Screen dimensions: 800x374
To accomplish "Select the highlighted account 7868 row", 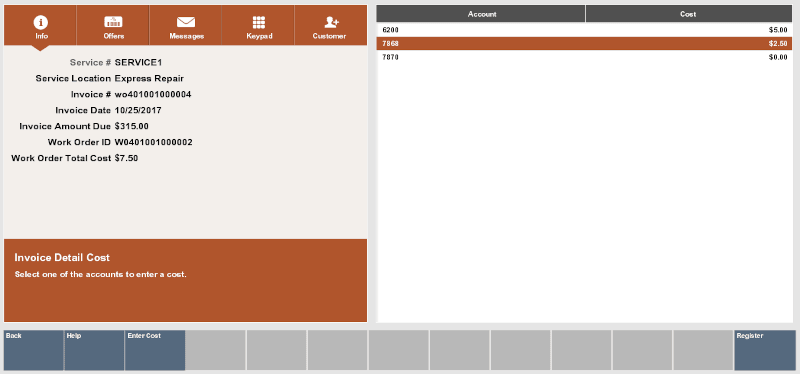I will [x=584, y=43].
